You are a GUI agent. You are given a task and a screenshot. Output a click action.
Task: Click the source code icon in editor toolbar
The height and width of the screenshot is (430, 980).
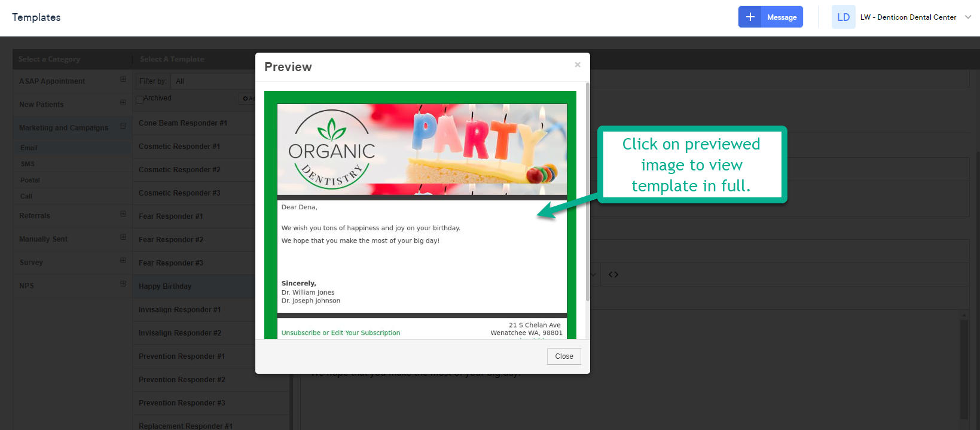click(x=613, y=275)
